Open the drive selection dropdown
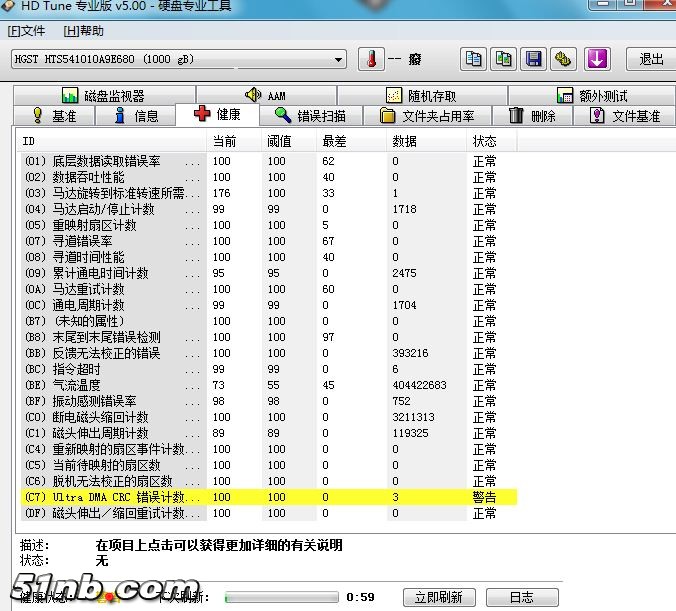This screenshot has height=611, width=676. click(x=339, y=60)
